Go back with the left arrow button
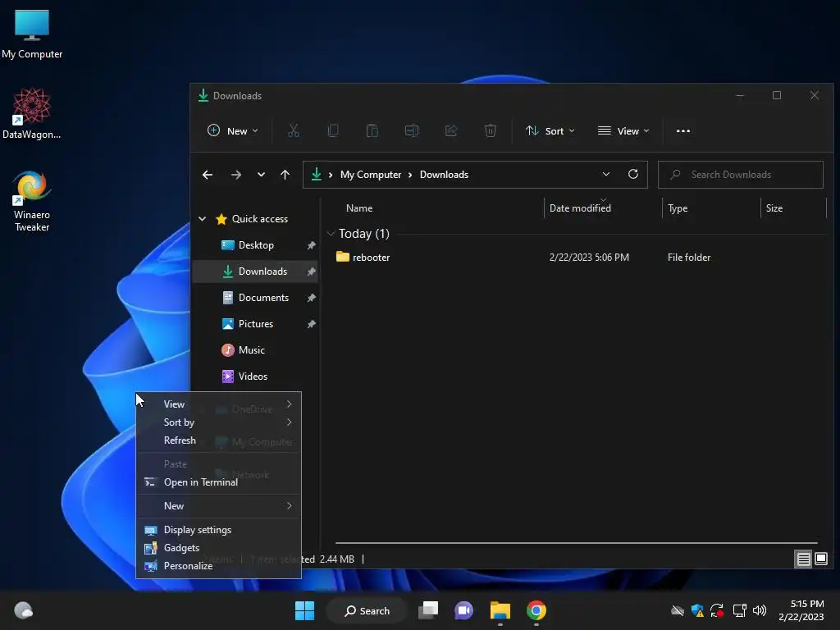The width and height of the screenshot is (840, 630). click(208, 175)
